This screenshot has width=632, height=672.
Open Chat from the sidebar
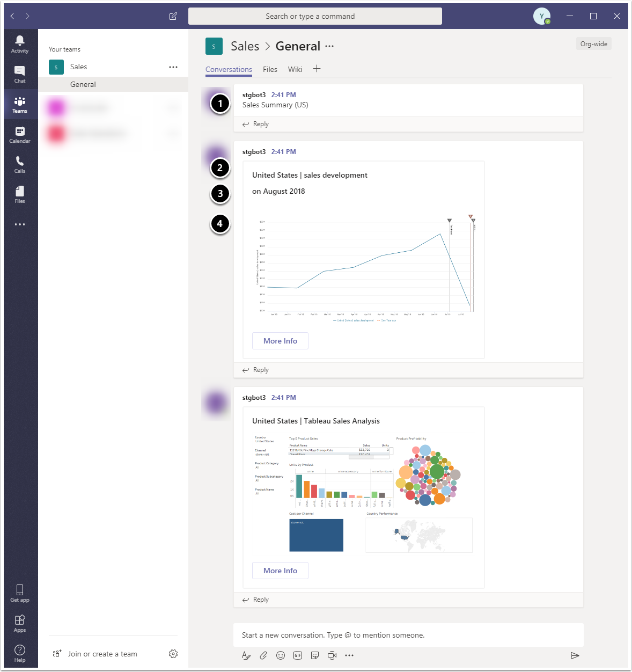click(20, 74)
